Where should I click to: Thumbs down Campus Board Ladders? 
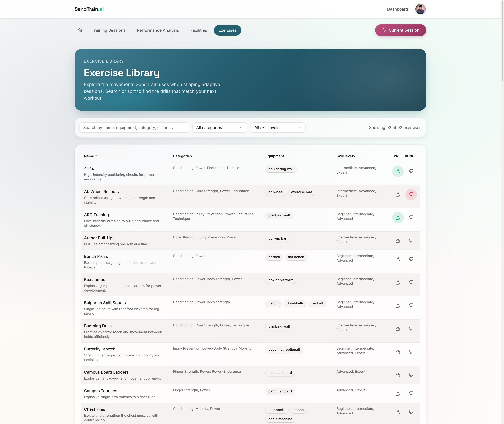tap(411, 375)
